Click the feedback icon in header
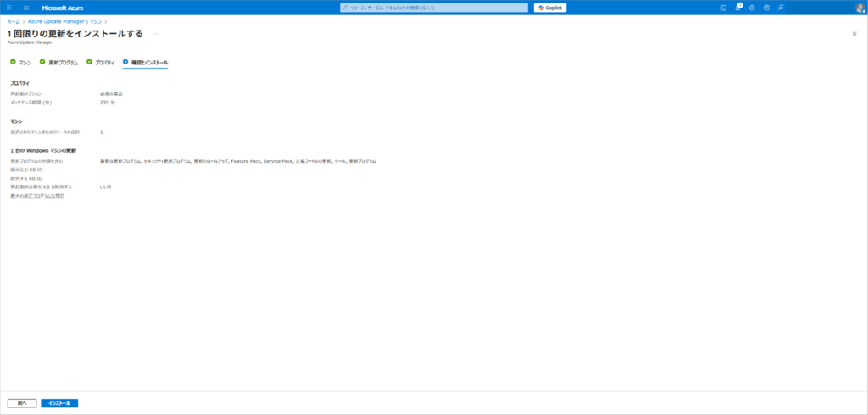Viewport: 868px width, 415px height. [781, 8]
